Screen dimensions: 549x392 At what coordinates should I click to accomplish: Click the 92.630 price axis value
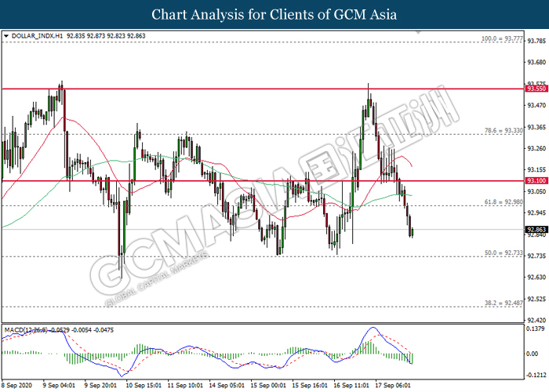pos(536,278)
